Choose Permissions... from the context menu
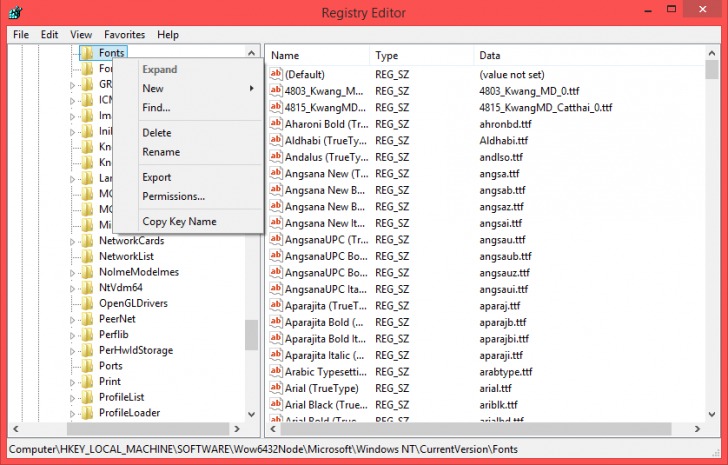Image resolution: width=728 pixels, height=465 pixels. [x=188, y=196]
